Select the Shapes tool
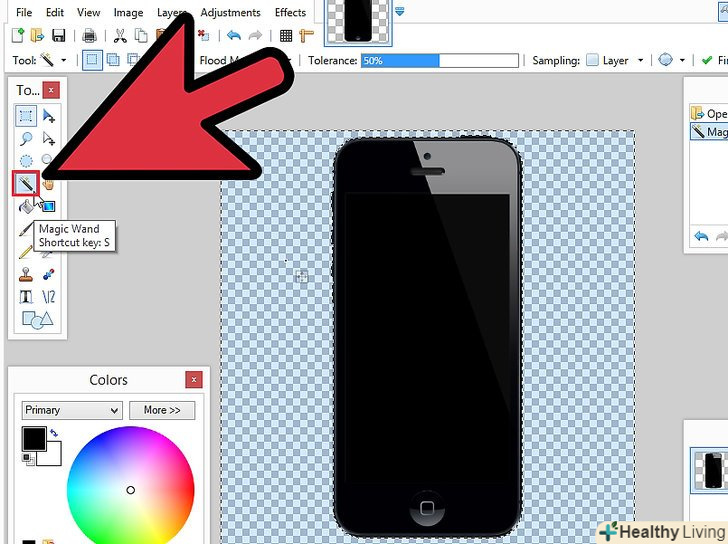Viewport: 728px width, 544px height. tap(37, 319)
